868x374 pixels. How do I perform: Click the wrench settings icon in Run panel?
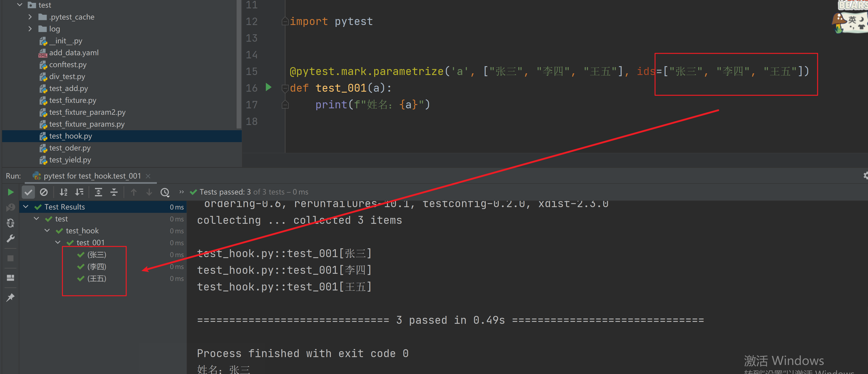10,239
